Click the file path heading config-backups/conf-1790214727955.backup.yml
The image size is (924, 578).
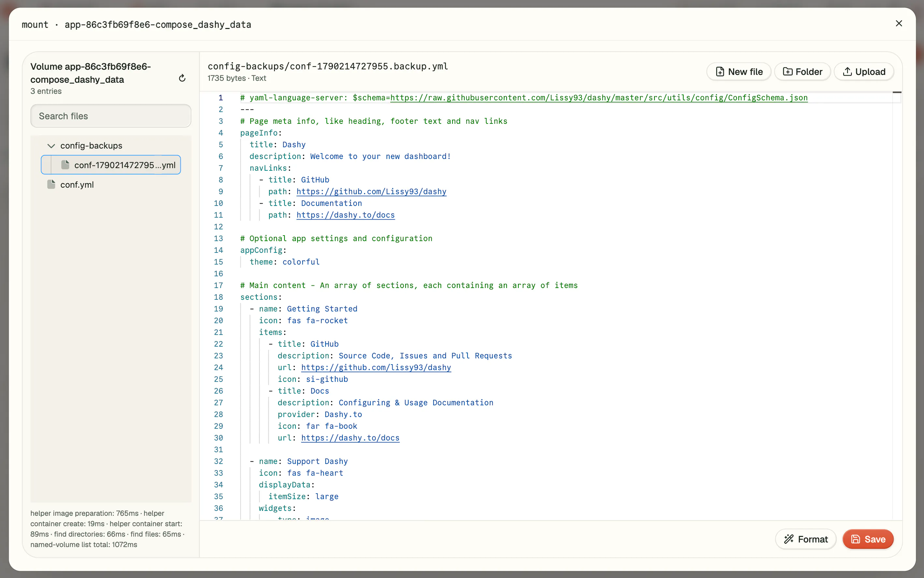[x=328, y=66]
